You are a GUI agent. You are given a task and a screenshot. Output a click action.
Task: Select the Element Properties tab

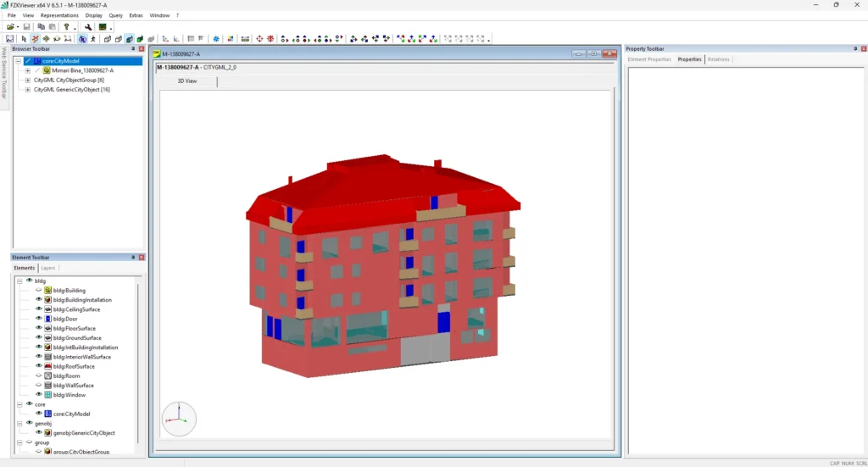click(x=649, y=59)
